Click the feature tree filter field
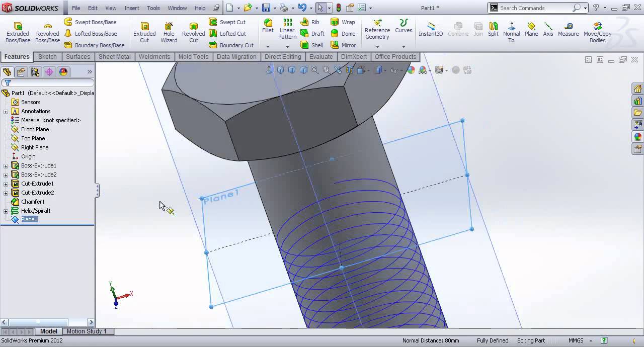The width and height of the screenshot is (644, 347). coord(48,82)
